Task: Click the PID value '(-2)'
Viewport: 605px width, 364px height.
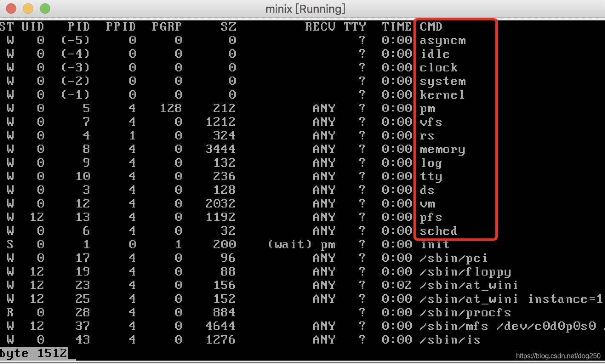Action: (75, 81)
